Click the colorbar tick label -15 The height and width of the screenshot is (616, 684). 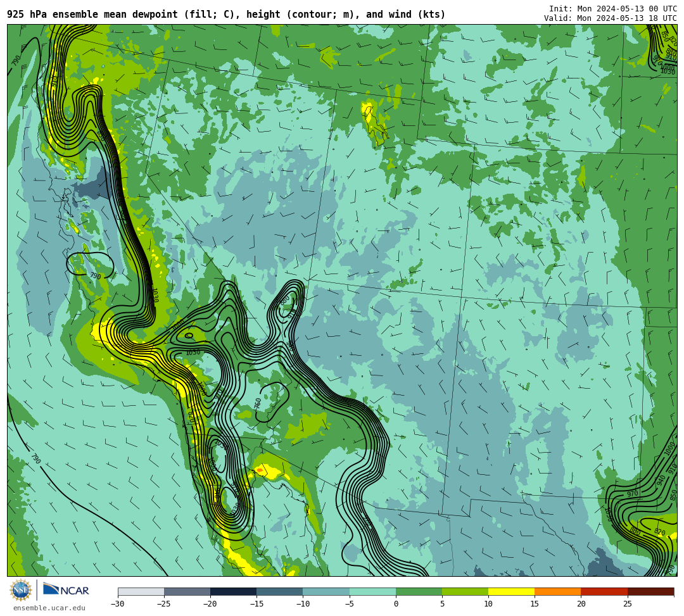[256, 604]
